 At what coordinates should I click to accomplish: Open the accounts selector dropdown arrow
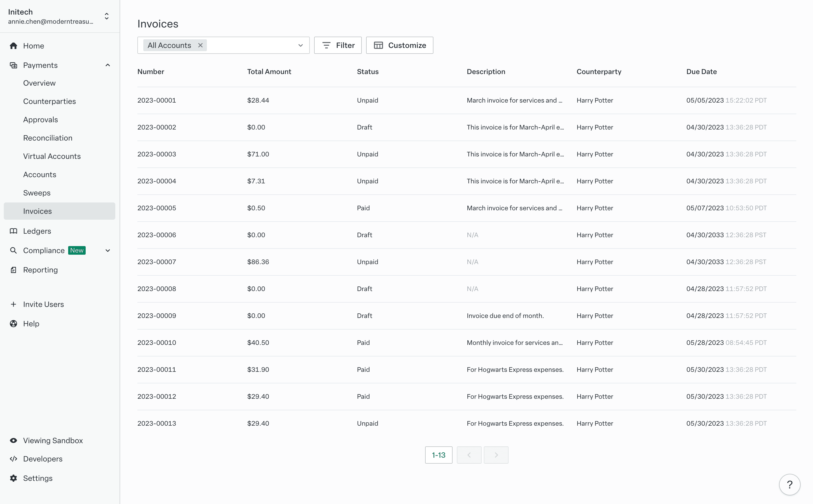click(x=300, y=45)
